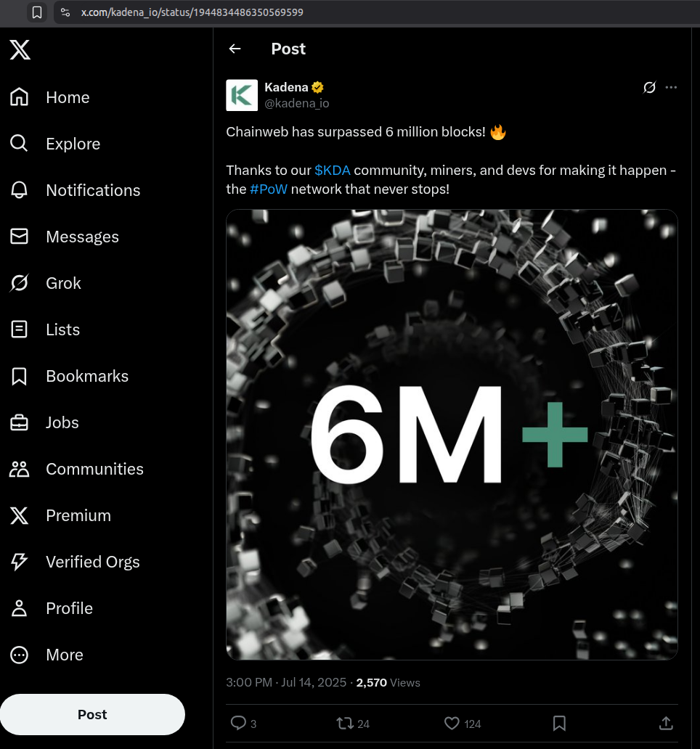Open Bookmarks from sidebar
This screenshot has width=700, height=749.
click(x=69, y=376)
